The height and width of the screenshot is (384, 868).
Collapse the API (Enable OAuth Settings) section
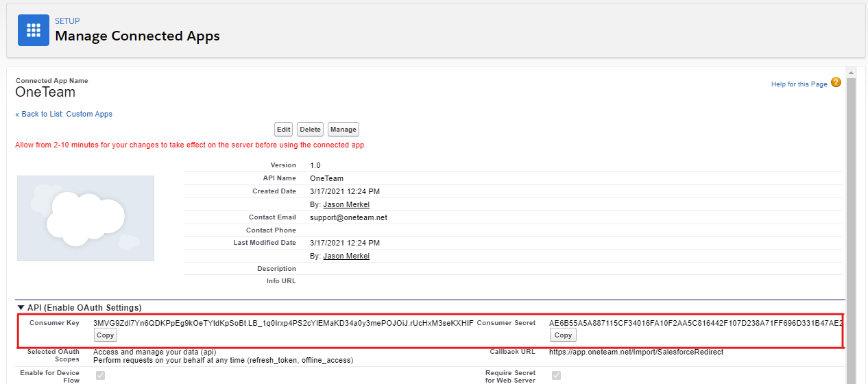click(x=21, y=308)
